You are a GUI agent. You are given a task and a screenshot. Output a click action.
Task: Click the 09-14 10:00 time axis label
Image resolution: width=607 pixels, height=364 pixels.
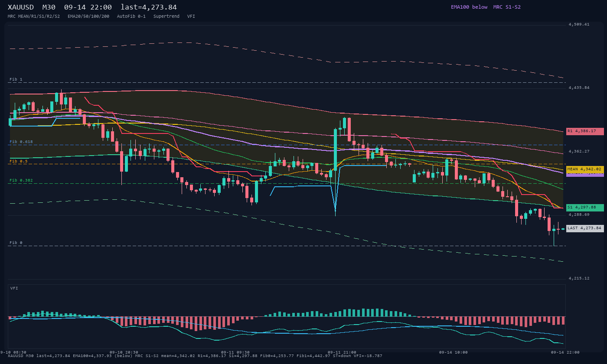point(454,352)
